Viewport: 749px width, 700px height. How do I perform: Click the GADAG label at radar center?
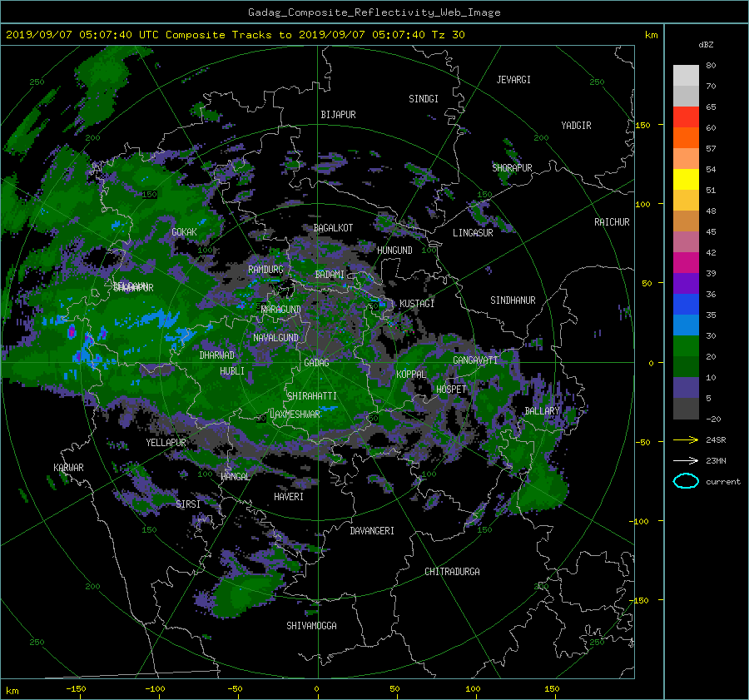tap(316, 363)
